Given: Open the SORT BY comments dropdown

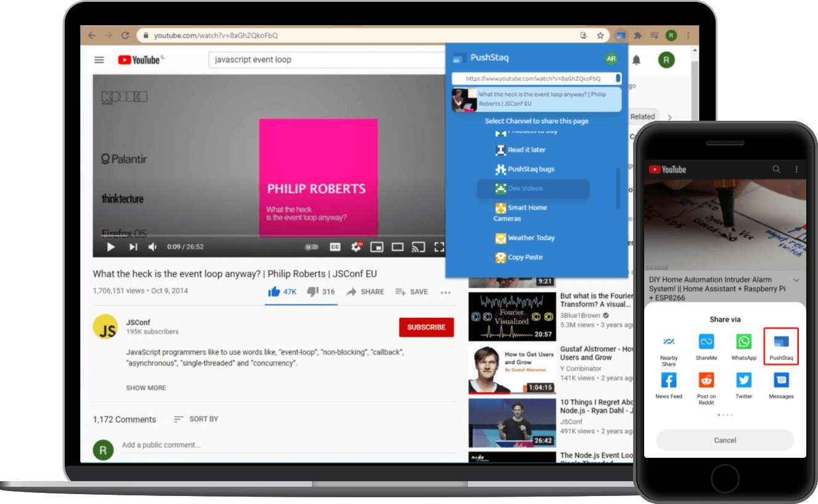Looking at the screenshot, I should [196, 419].
